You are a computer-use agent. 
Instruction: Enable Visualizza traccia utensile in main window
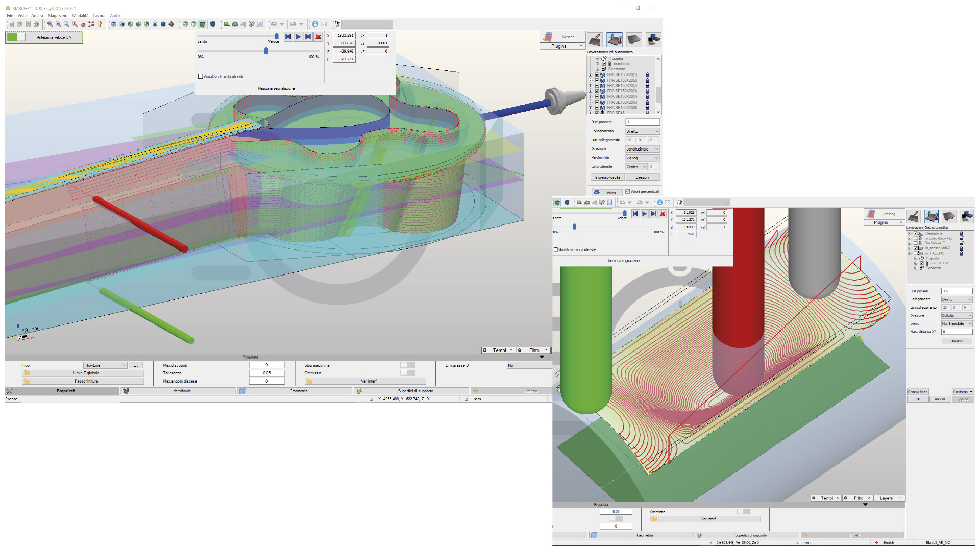(x=200, y=77)
